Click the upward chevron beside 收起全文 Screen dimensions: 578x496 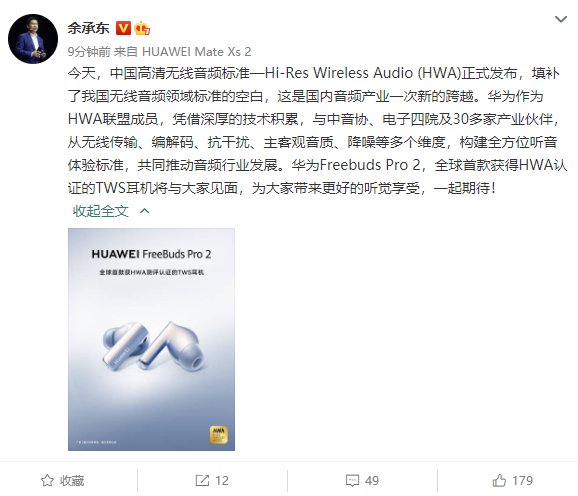point(144,211)
